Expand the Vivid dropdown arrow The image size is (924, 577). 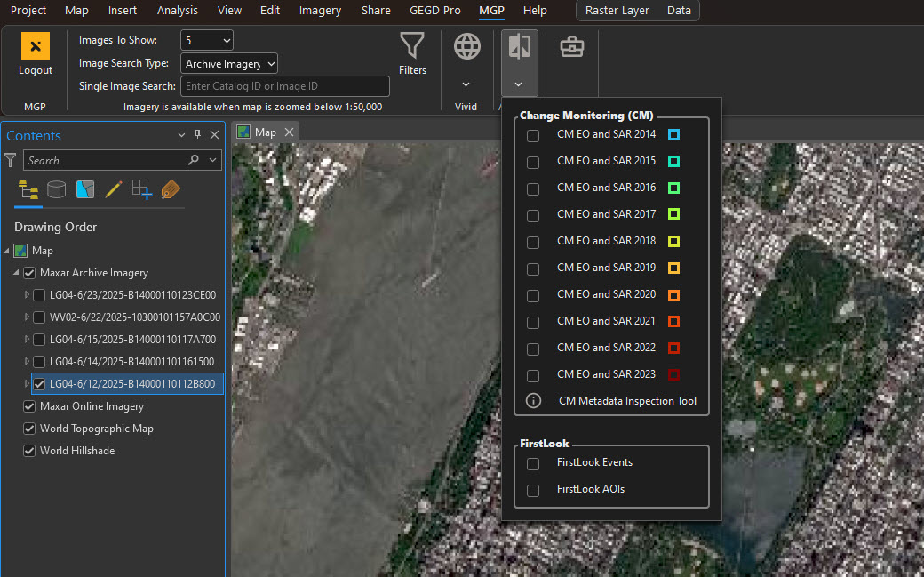466,84
